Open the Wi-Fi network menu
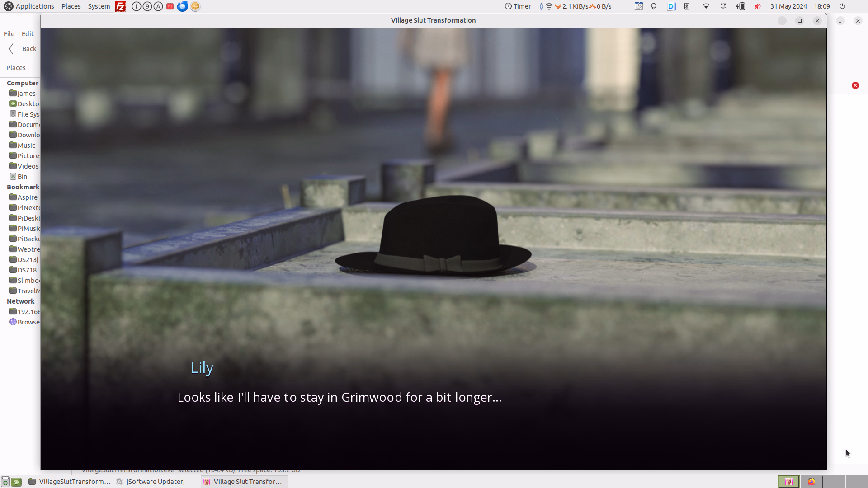 (706, 6)
